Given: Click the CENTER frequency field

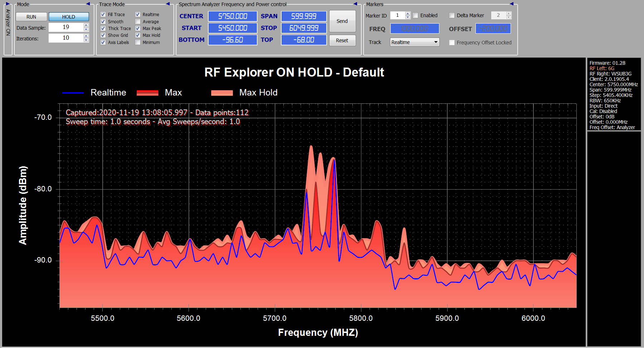Looking at the screenshot, I should 233,16.
